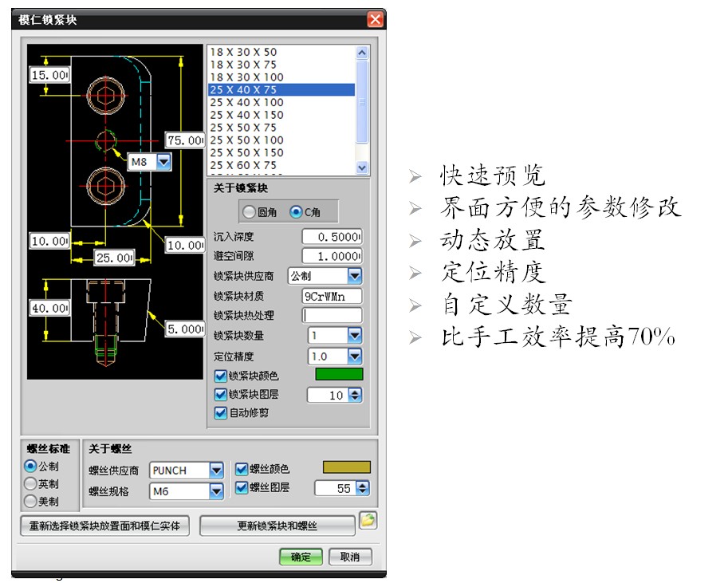Open the M8 thread size dropdown
Viewport: 728px width, 583px height.
163,162
